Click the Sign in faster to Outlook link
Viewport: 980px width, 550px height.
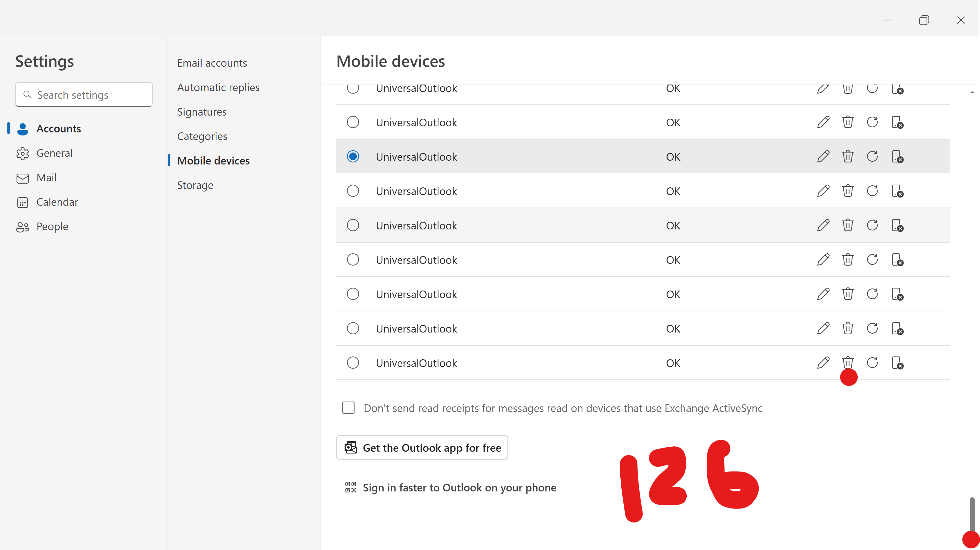pos(459,487)
